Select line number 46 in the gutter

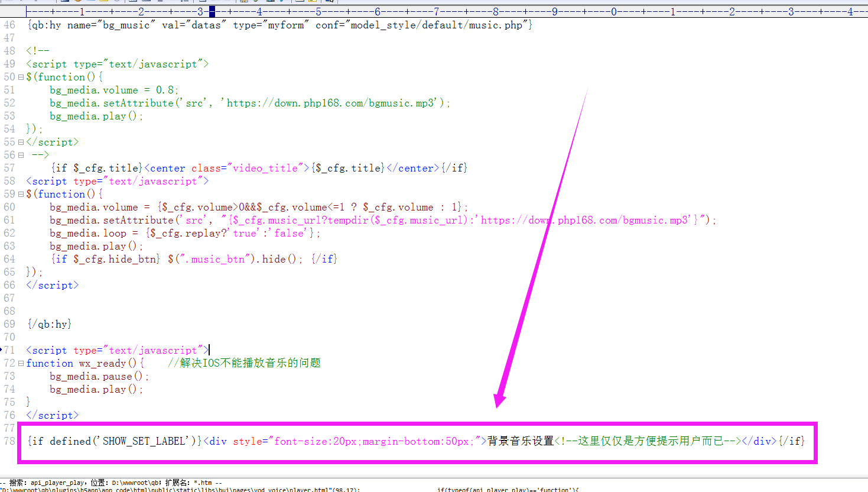(x=9, y=25)
